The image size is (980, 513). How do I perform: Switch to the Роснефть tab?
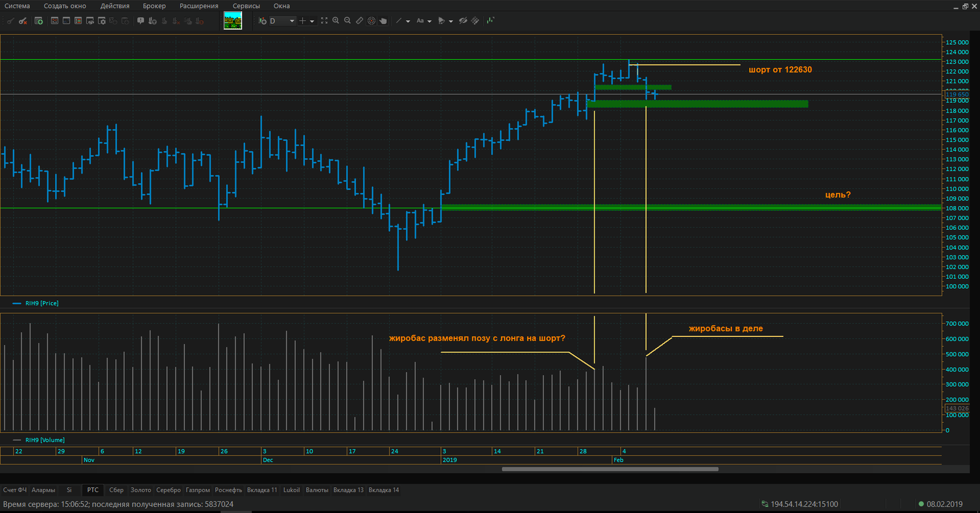228,490
